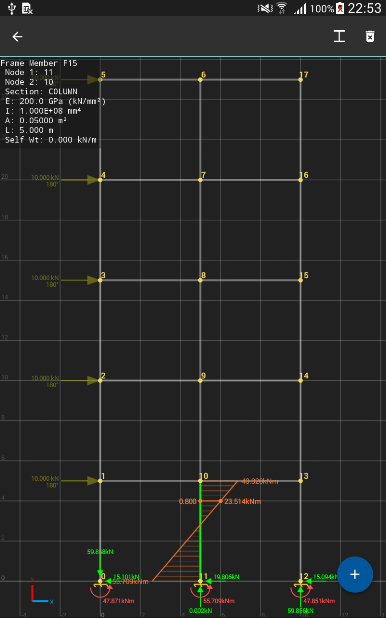The width and height of the screenshot is (386, 618).
Task: Tap the XY axis indicator icon
Action: (41, 590)
